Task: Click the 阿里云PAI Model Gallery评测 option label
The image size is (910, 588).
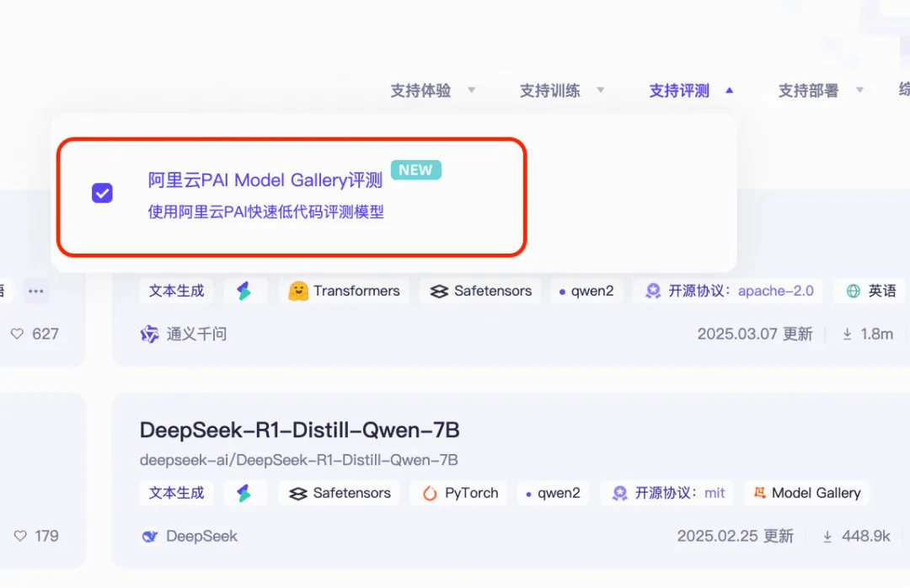Action: pyautogui.click(x=265, y=180)
